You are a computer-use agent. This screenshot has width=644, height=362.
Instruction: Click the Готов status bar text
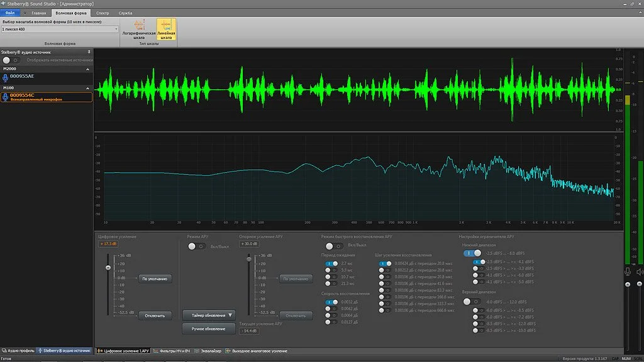6,359
